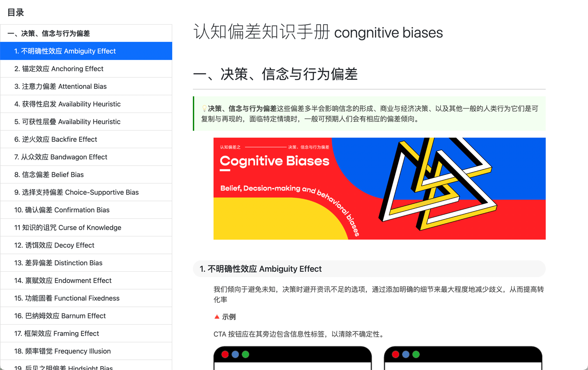Image resolution: width=588 pixels, height=370 pixels.
Task: Click the green dot in the left mockup window
Action: pos(245,354)
